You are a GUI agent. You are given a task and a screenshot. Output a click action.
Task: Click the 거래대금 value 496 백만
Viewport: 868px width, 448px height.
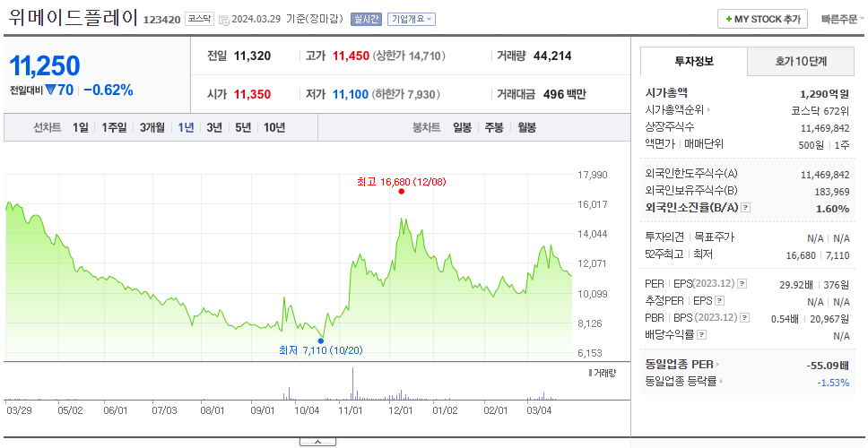pyautogui.click(x=565, y=94)
